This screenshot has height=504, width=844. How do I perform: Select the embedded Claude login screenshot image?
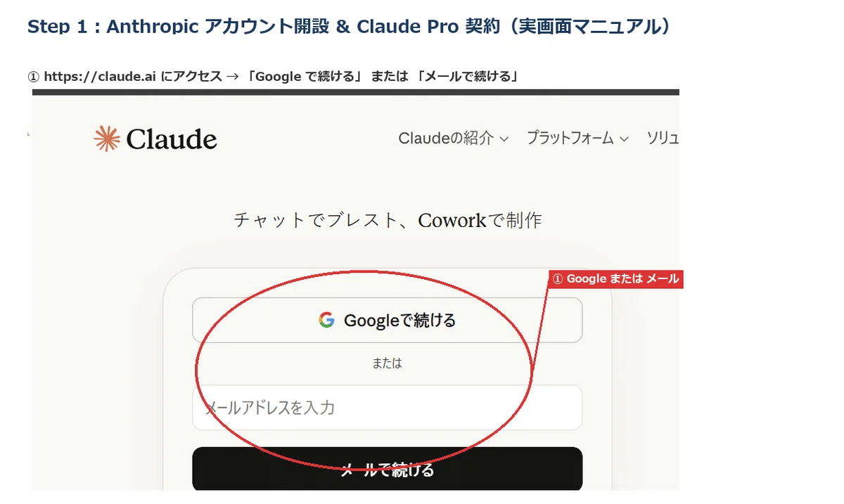tap(356, 290)
